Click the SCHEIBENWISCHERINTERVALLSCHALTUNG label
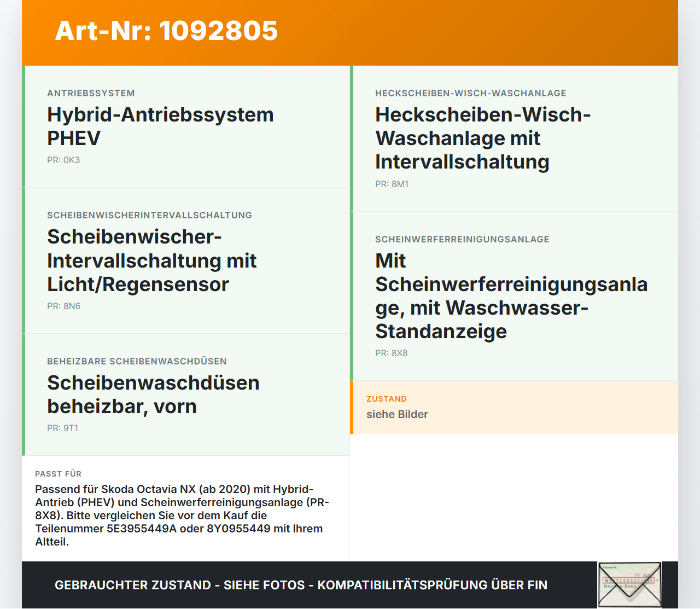 [x=149, y=216]
